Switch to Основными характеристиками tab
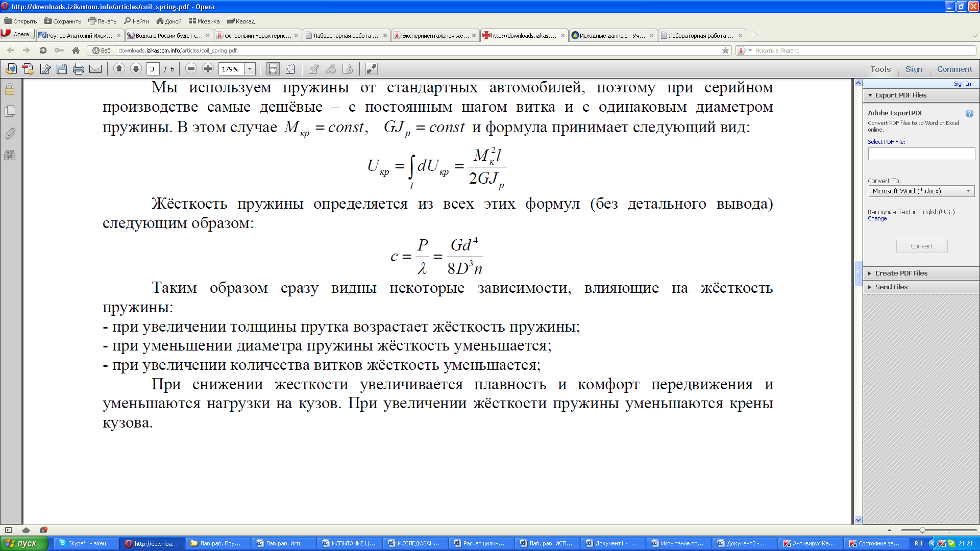The image size is (980, 551). coord(258,35)
